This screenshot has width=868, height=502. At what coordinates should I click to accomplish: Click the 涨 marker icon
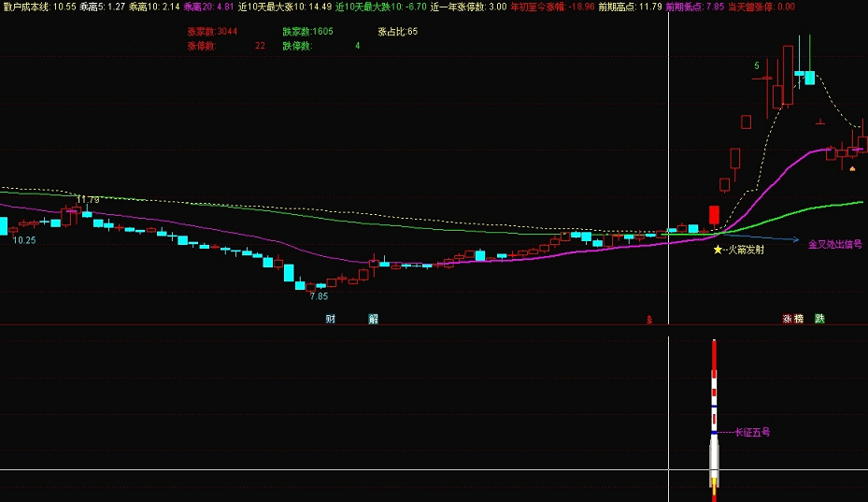(787, 319)
